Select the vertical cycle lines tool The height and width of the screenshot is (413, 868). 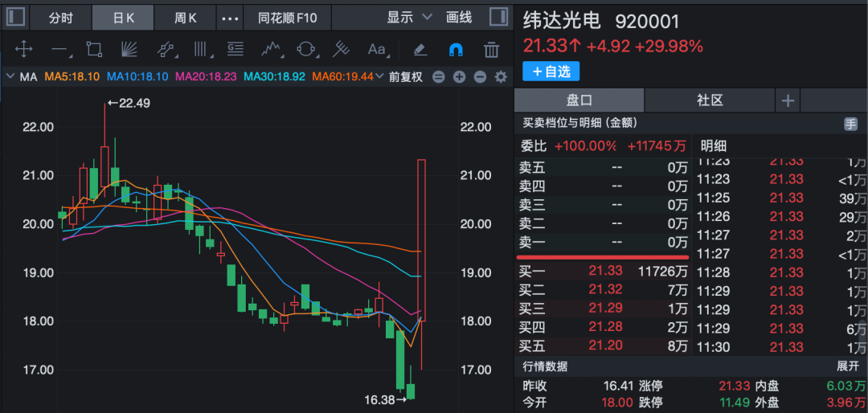[203, 50]
